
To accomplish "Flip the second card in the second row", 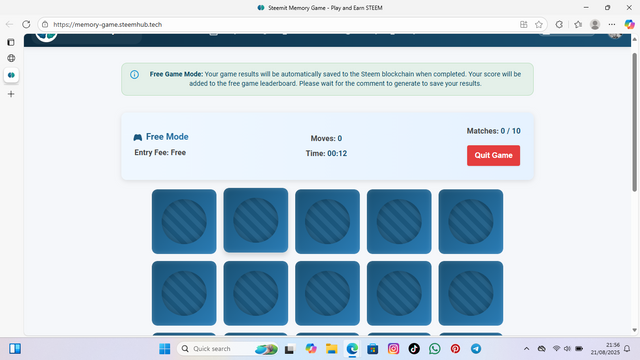I will 256,293.
